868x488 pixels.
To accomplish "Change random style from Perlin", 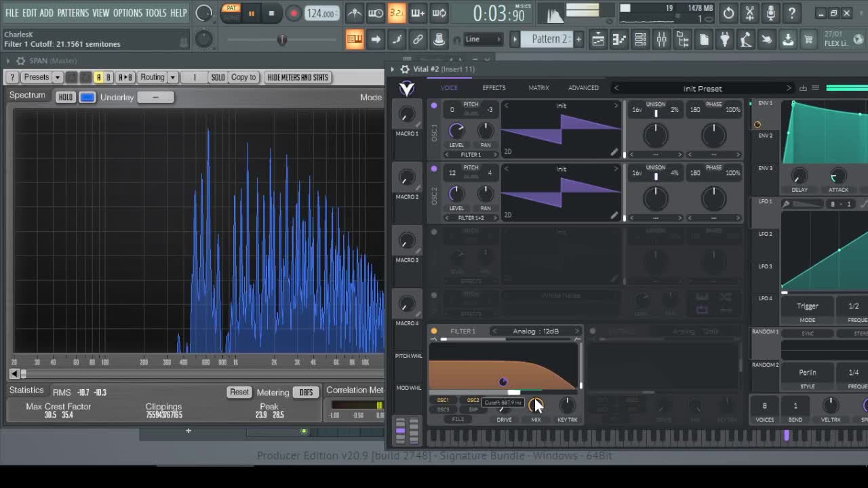I will [x=807, y=372].
